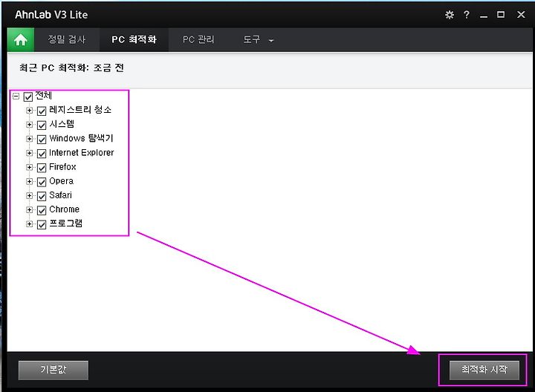Uncheck the Safari checkbox

pos(42,196)
